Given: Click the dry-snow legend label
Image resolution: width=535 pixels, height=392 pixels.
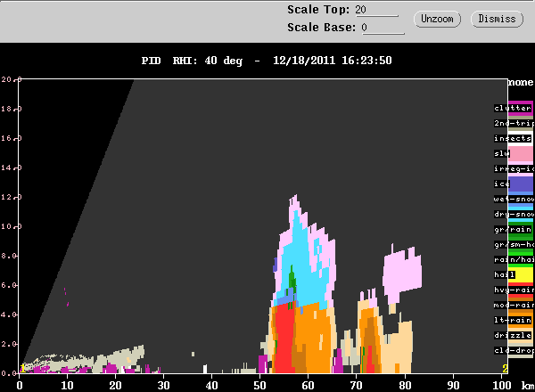Looking at the screenshot, I should 514,214.
